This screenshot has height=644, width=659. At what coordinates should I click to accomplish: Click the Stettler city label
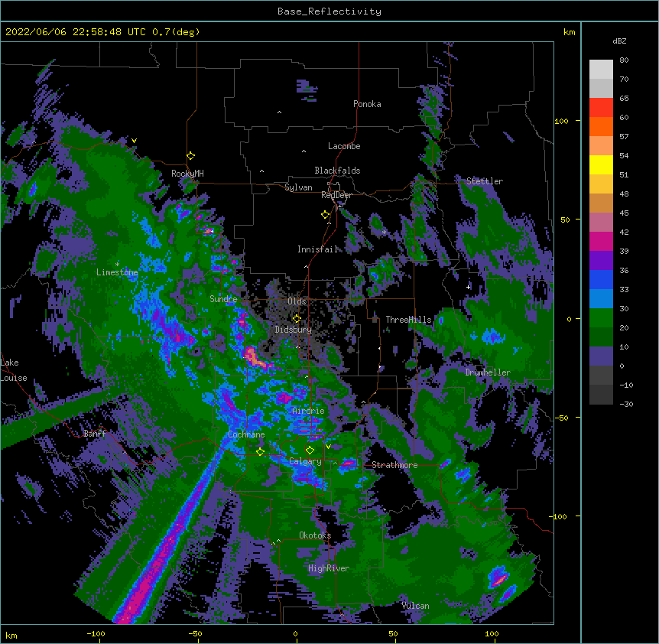click(x=485, y=181)
